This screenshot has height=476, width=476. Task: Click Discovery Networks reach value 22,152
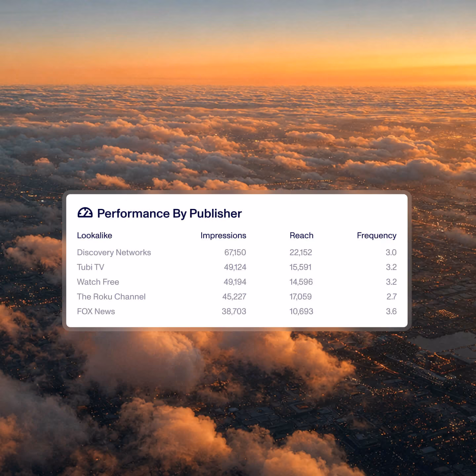[x=301, y=253]
